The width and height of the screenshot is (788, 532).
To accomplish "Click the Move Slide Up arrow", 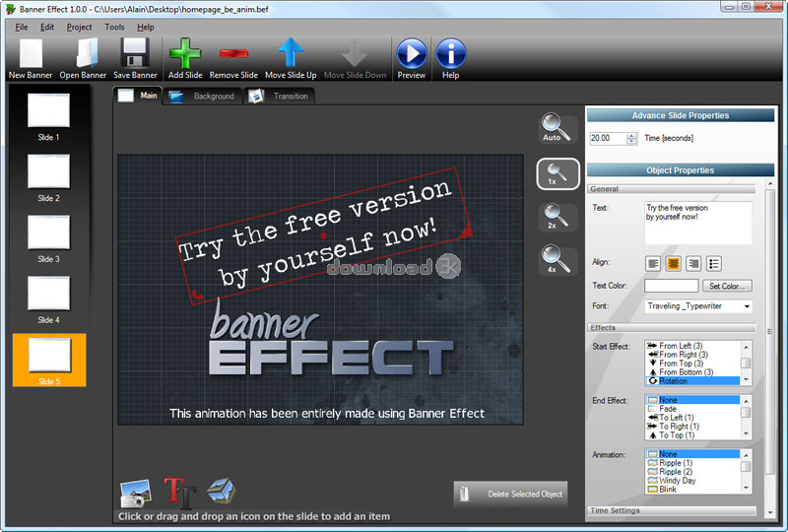I will pos(291,55).
